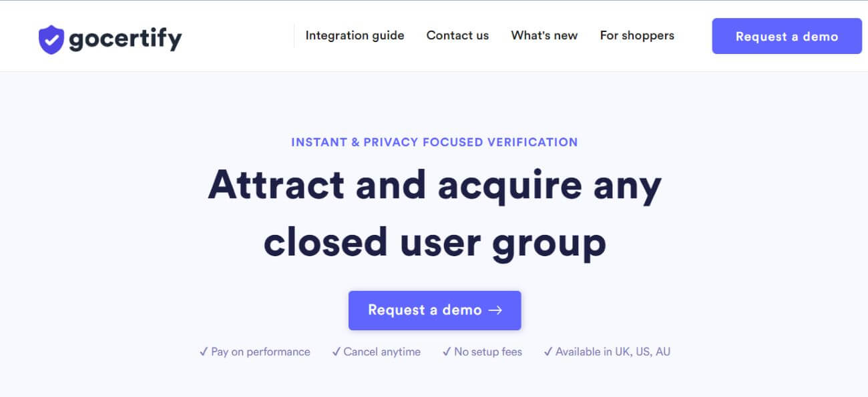Click the checkmark beside Pay on performance
The height and width of the screenshot is (397, 868).
[204, 352]
